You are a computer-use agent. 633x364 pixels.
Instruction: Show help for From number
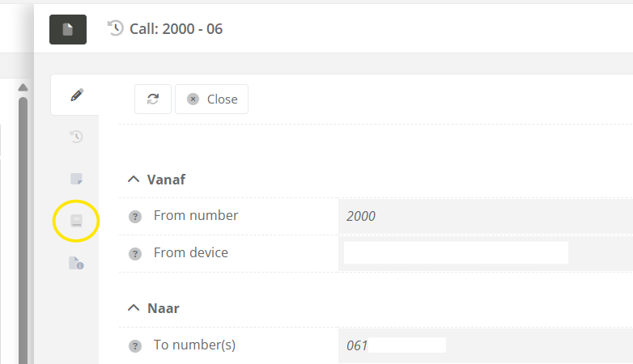click(x=135, y=217)
